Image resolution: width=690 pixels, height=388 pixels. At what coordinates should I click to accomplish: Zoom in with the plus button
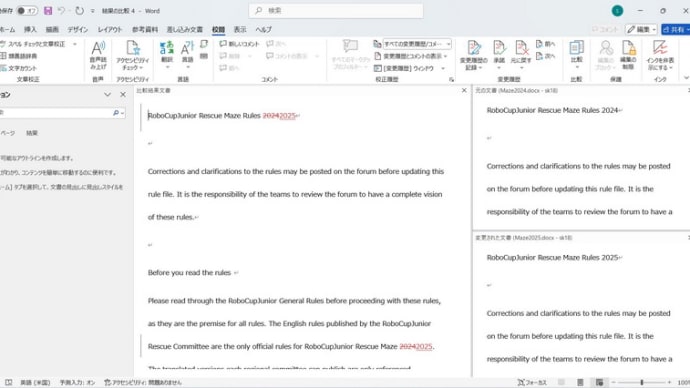669,383
